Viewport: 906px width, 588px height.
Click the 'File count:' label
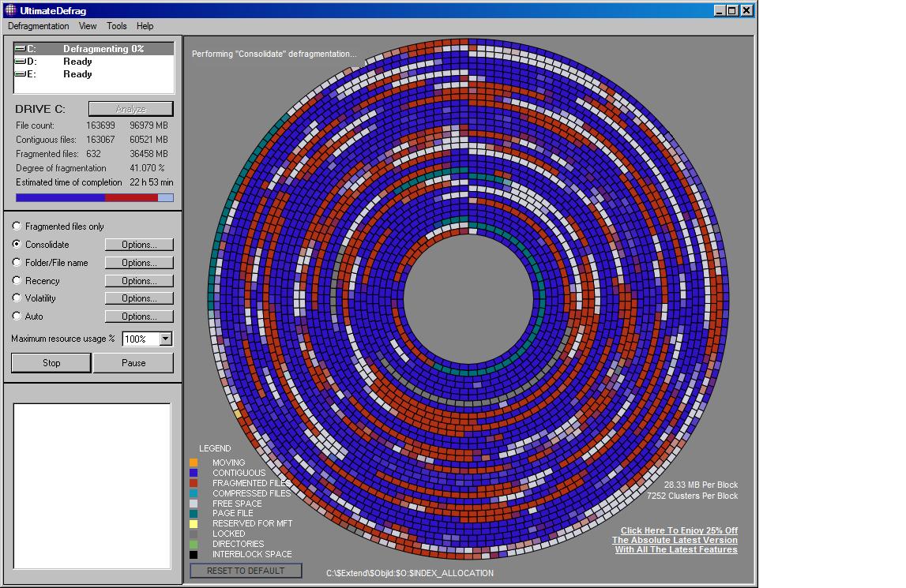36,125
